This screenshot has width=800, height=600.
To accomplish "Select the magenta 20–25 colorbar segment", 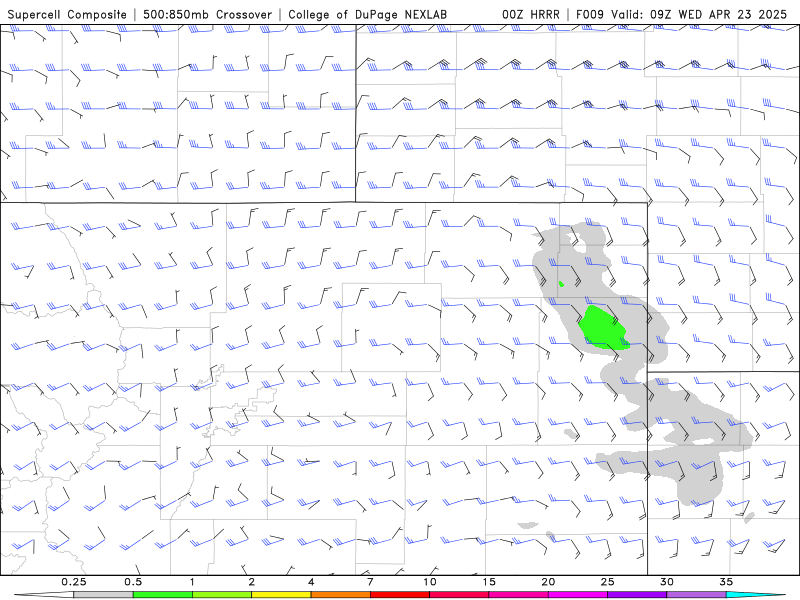I will pos(578,595).
